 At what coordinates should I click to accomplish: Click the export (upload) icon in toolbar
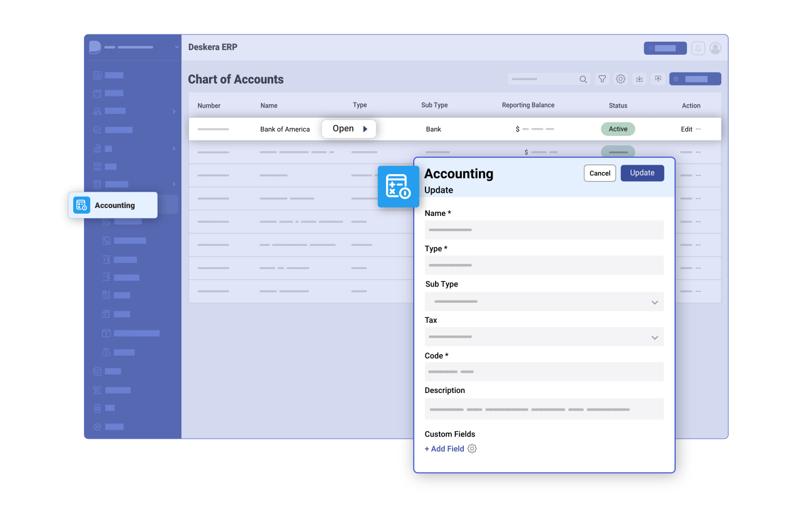pos(658,78)
